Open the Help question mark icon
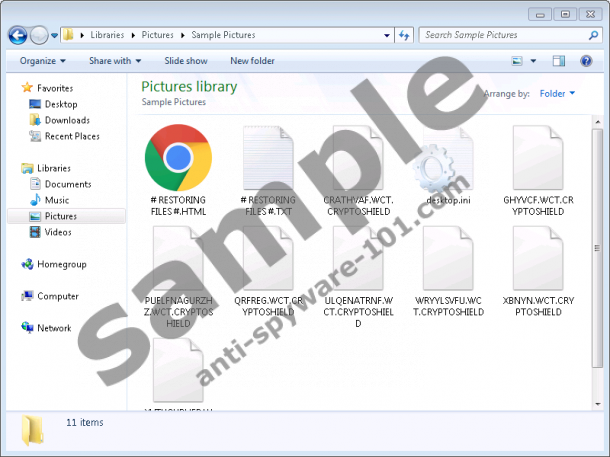 [587, 61]
